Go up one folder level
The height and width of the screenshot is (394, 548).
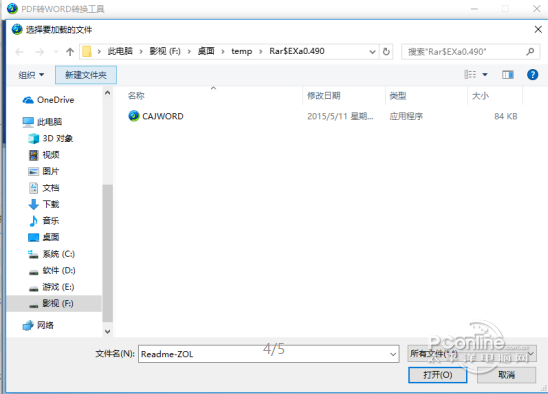(70, 52)
